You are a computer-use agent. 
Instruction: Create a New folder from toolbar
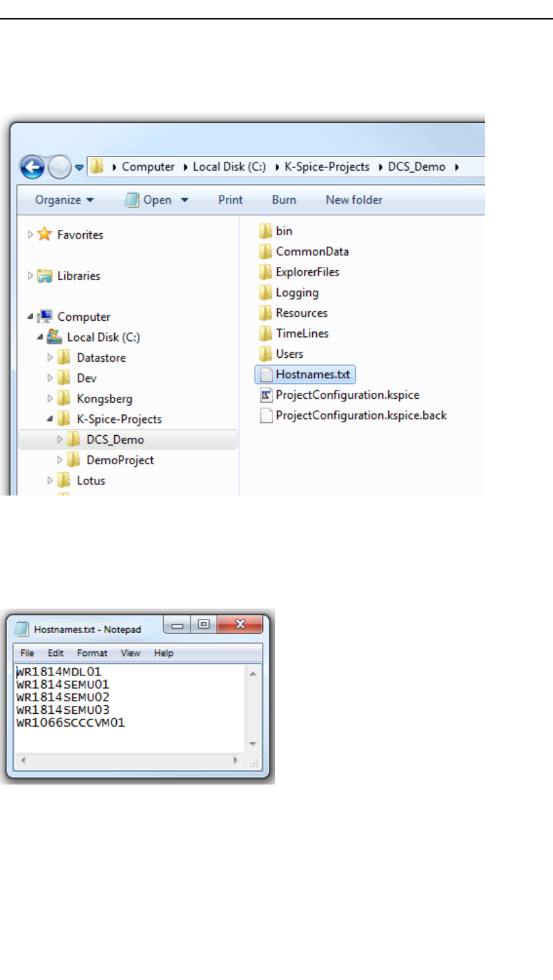point(354,200)
